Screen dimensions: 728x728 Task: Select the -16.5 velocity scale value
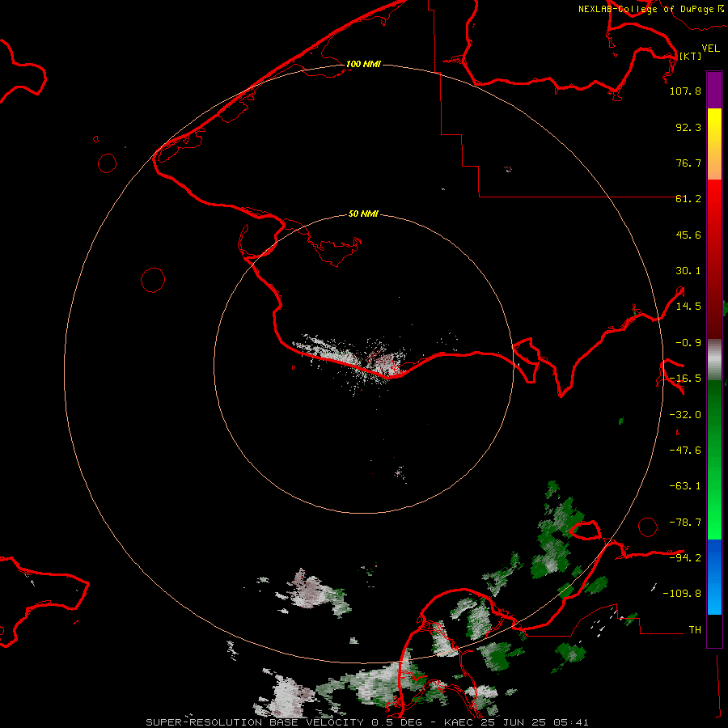685,379
